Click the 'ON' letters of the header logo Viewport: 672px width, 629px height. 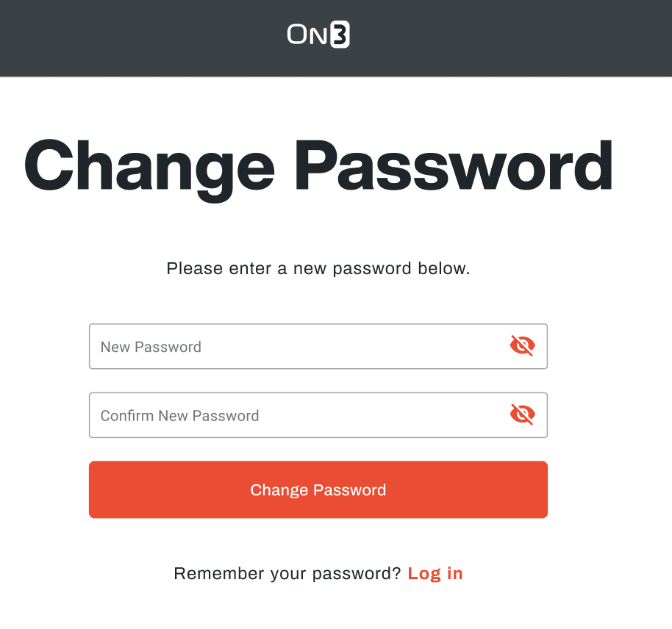pyautogui.click(x=307, y=35)
